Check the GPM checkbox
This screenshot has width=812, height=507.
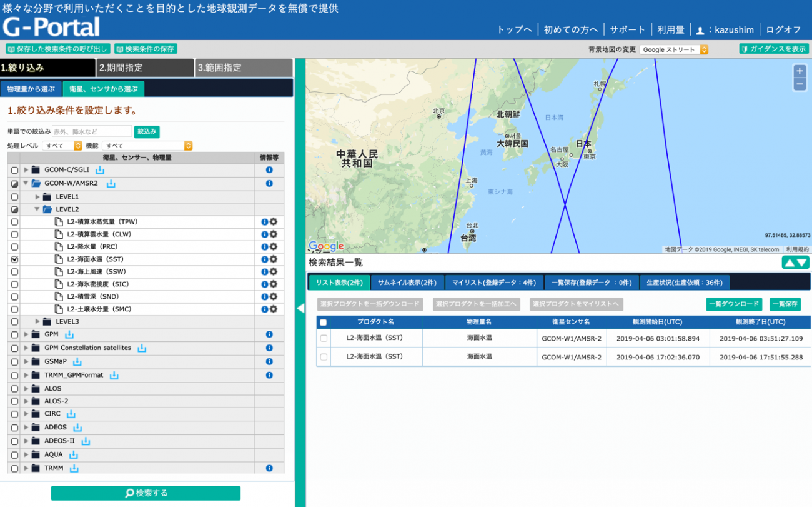pos(14,335)
